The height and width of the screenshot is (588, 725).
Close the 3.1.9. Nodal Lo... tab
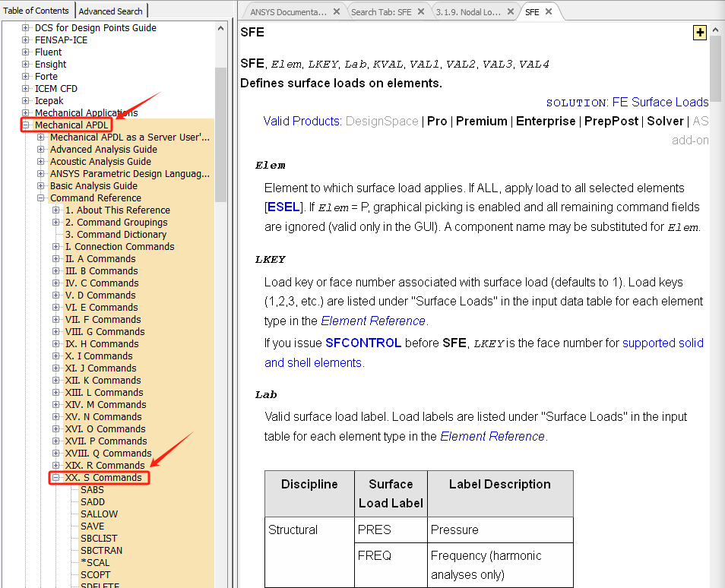pos(511,11)
